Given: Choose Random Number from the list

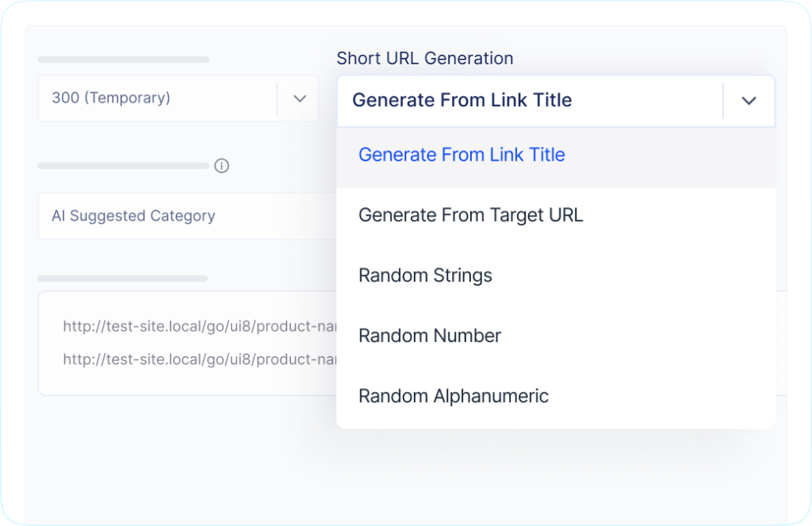Looking at the screenshot, I should coord(429,336).
